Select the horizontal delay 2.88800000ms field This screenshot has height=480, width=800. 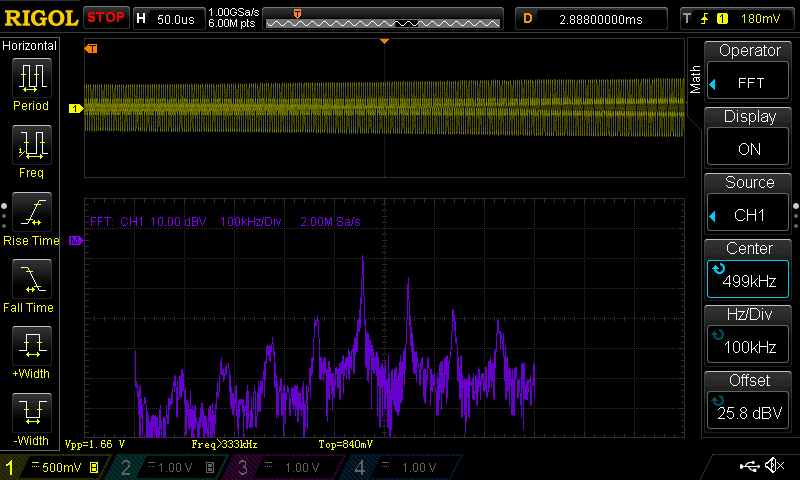click(591, 19)
